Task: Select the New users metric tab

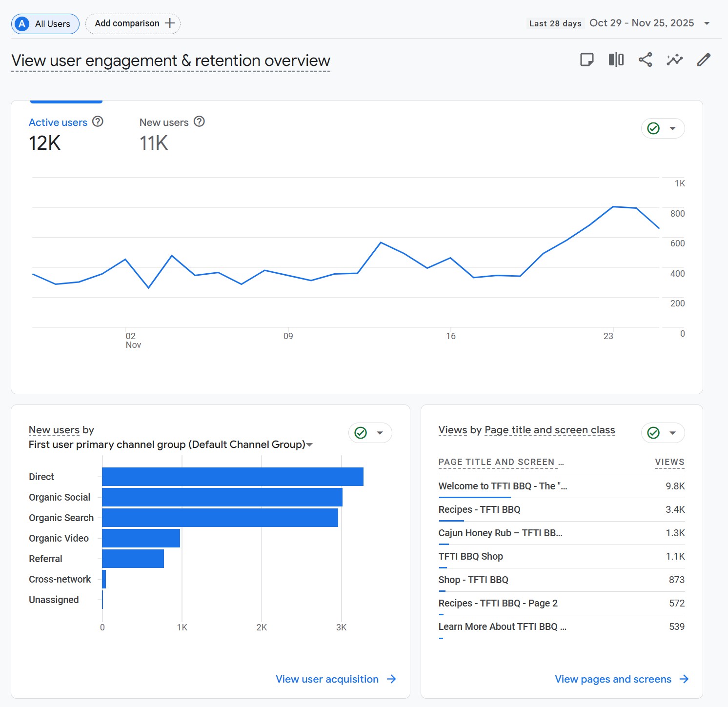Action: (164, 122)
